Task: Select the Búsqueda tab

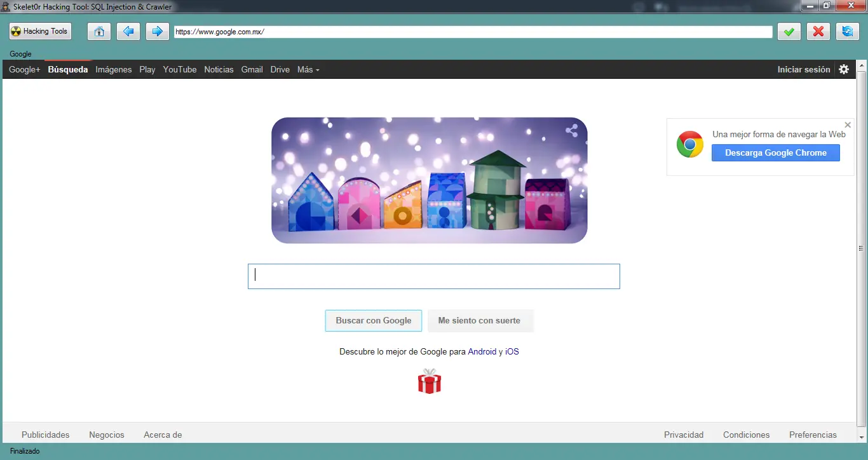Action: point(68,69)
